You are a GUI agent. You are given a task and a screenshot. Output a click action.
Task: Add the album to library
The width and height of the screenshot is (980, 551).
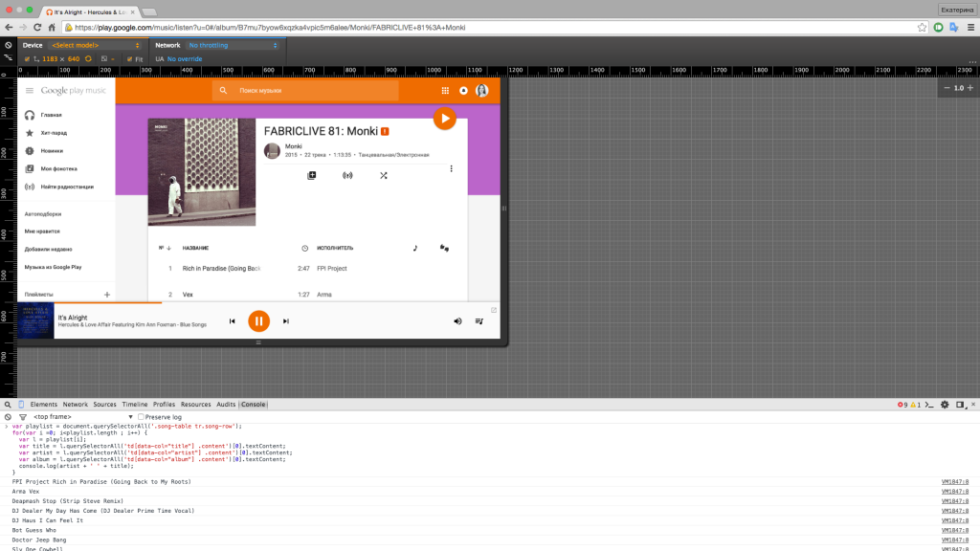pos(311,175)
